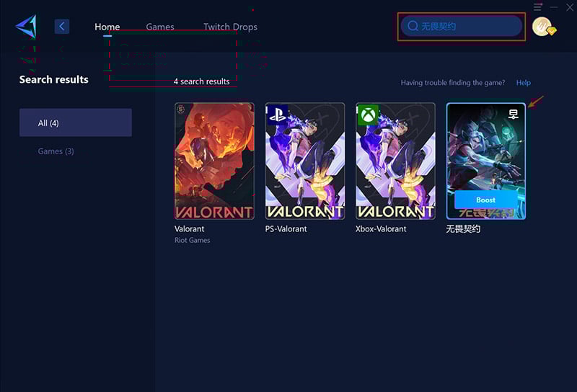Switch to the Games tab
The width and height of the screenshot is (577, 392).
click(160, 27)
